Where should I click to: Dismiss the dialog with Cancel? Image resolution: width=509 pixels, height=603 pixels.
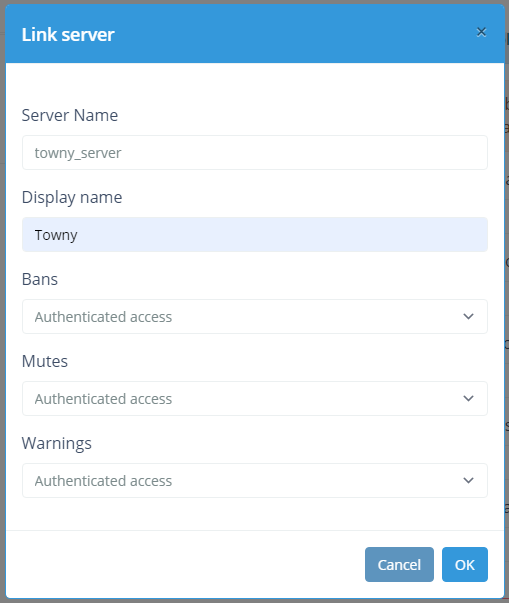399,565
